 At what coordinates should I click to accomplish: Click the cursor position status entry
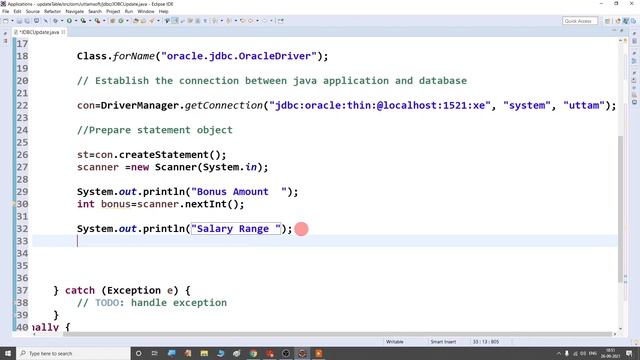coord(486,342)
